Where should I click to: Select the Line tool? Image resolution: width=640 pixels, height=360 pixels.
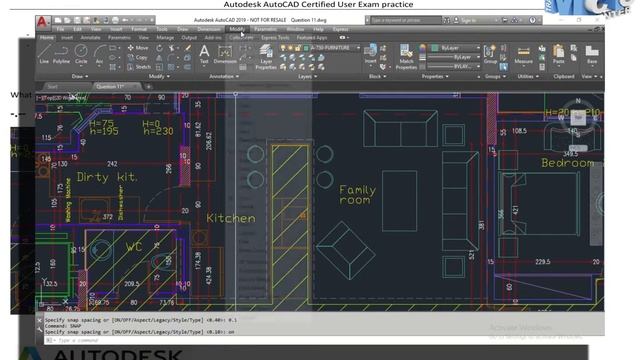point(44,54)
